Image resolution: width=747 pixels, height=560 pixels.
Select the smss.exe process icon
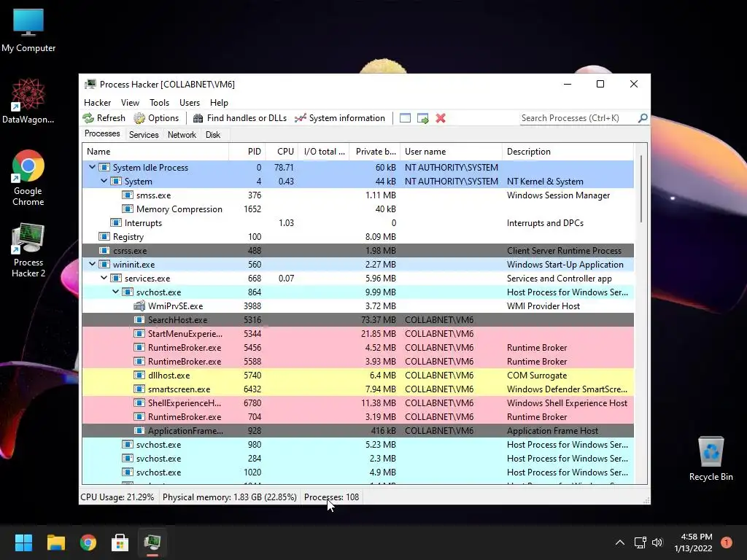point(127,195)
